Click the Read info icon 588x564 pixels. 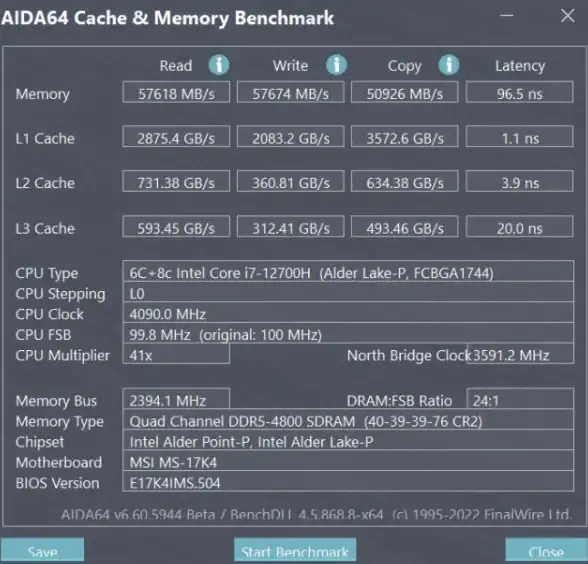point(219,65)
